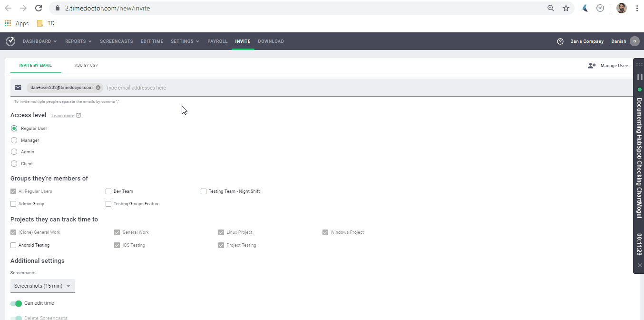Go to the Payroll menu item
This screenshot has width=644, height=320.
click(217, 41)
